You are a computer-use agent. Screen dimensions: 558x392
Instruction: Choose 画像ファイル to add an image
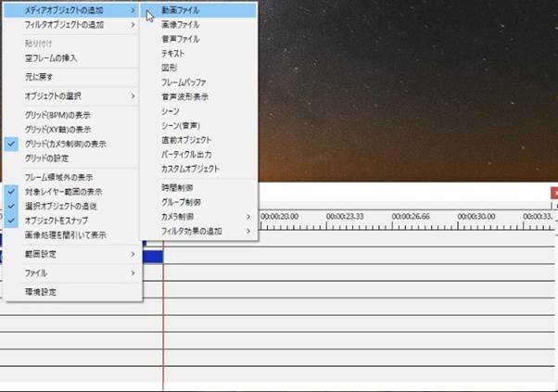pyautogui.click(x=180, y=25)
